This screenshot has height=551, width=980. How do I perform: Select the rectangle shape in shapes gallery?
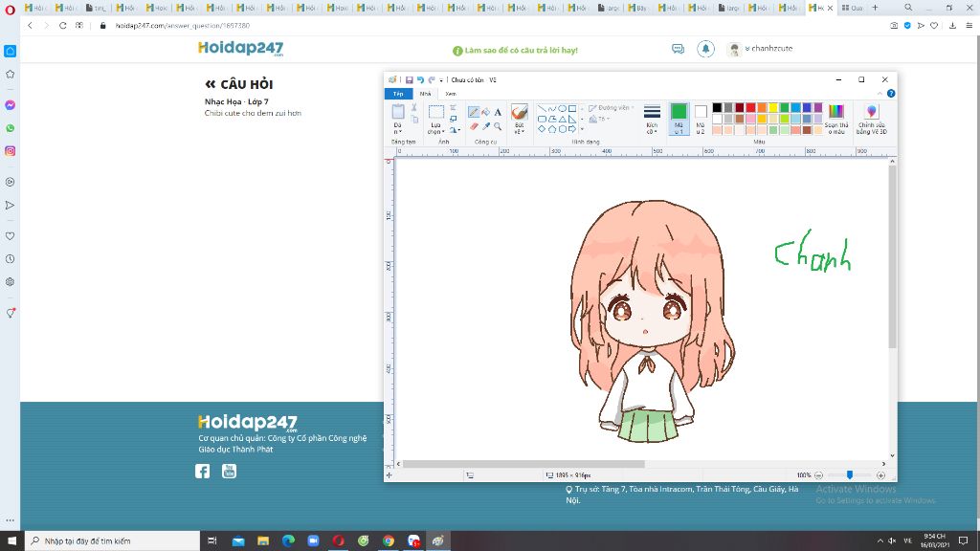(572, 109)
